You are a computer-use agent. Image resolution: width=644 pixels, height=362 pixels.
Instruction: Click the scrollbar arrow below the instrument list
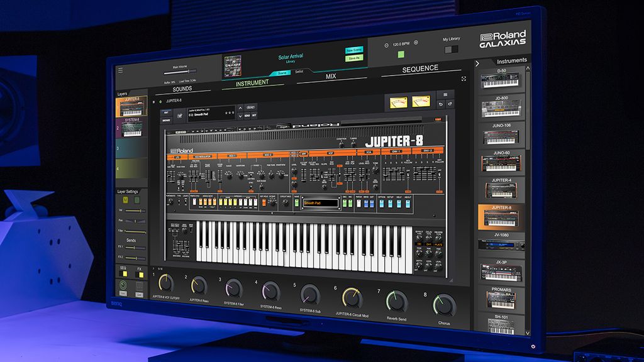(527, 333)
